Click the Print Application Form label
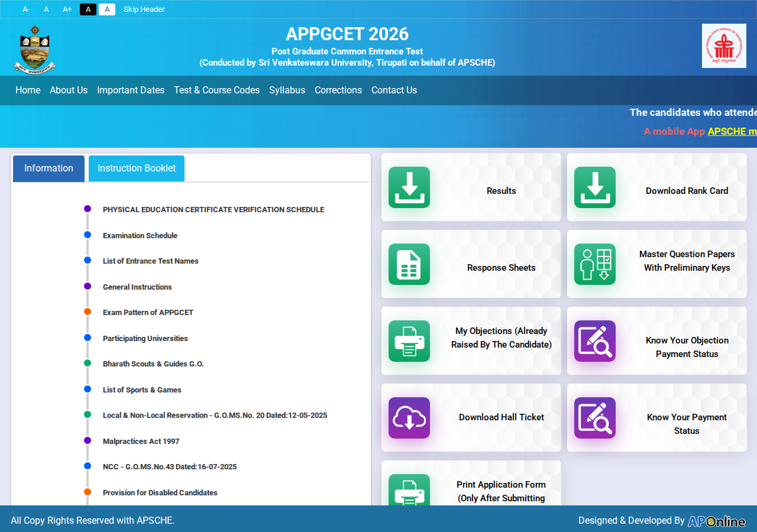 point(502,491)
